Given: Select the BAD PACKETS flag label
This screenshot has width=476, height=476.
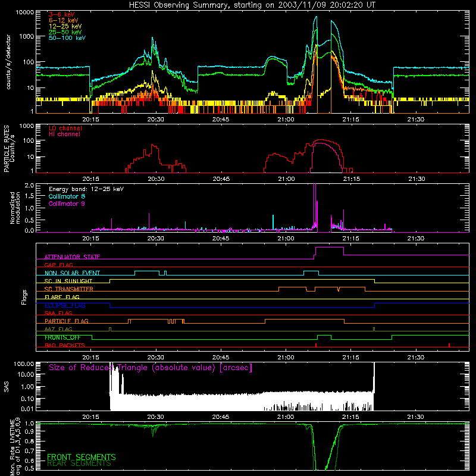Looking at the screenshot, I should click(x=65, y=345).
